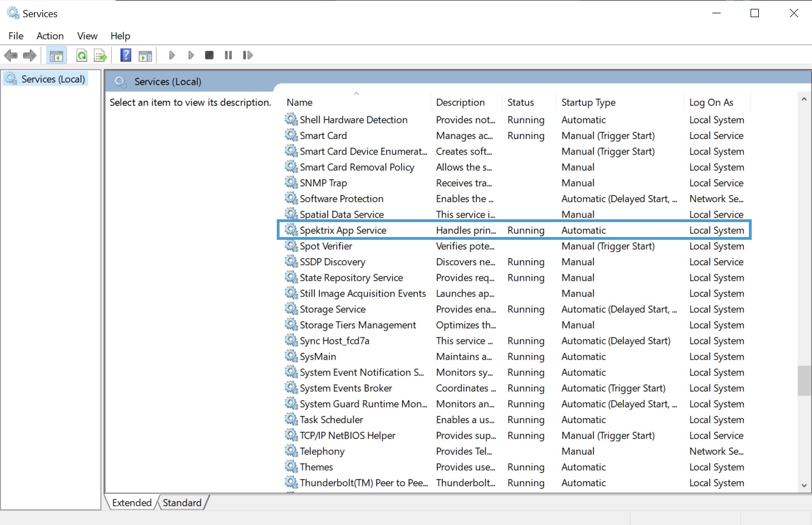Viewport: 812px width, 525px height.
Task: Click gear icon beside Storage Service
Action: click(x=291, y=308)
